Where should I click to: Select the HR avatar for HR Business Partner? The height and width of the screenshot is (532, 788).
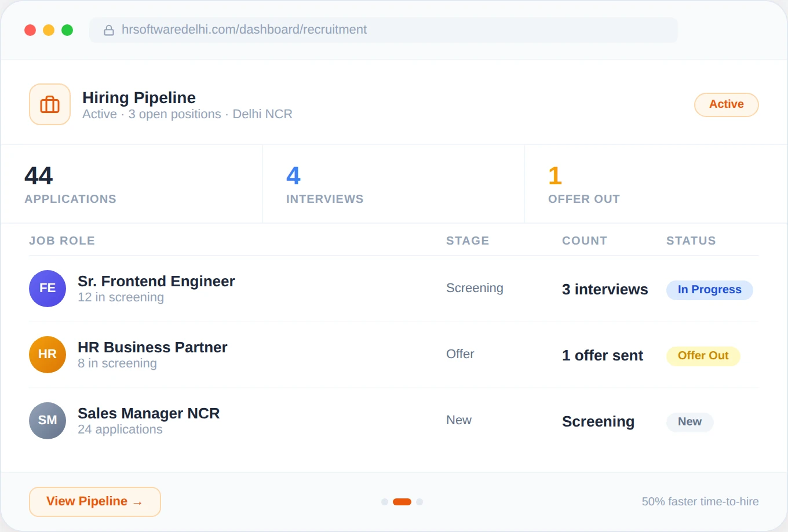click(47, 354)
